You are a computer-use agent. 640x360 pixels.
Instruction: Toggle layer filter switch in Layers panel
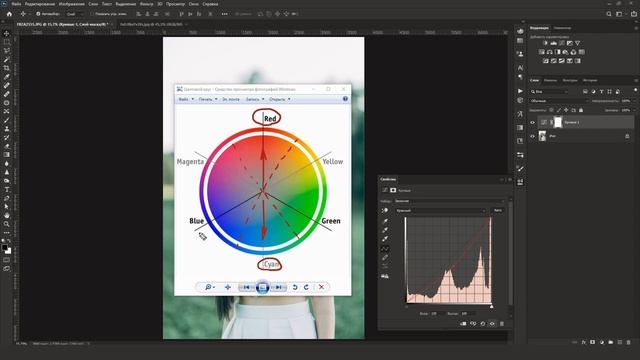[636, 90]
